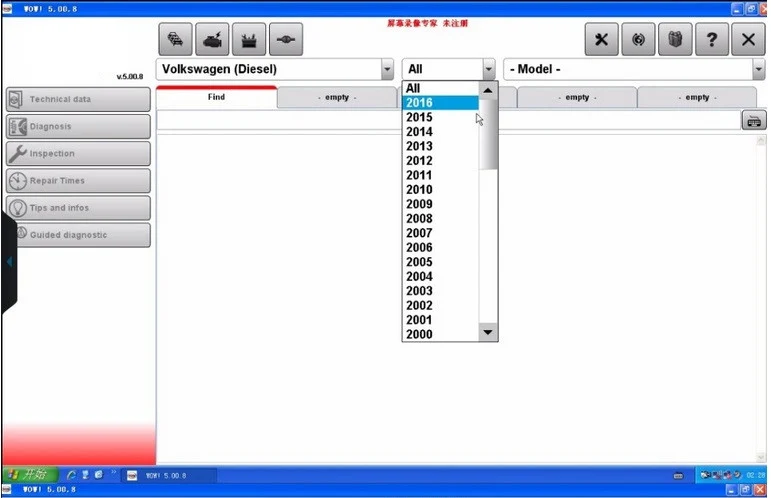Switch to the second-to-last empty tab
Image resolution: width=771 pixels, height=498 pixels.
[x=577, y=97]
